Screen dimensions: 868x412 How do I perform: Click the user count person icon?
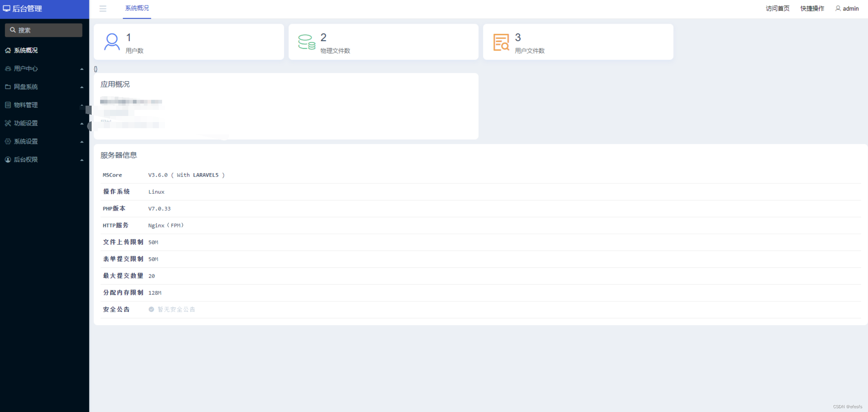pos(112,42)
